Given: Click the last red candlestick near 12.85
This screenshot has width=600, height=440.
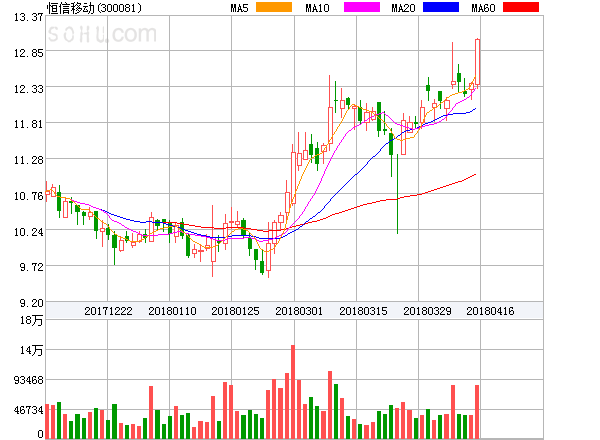Looking at the screenshot, I should coord(478,62).
